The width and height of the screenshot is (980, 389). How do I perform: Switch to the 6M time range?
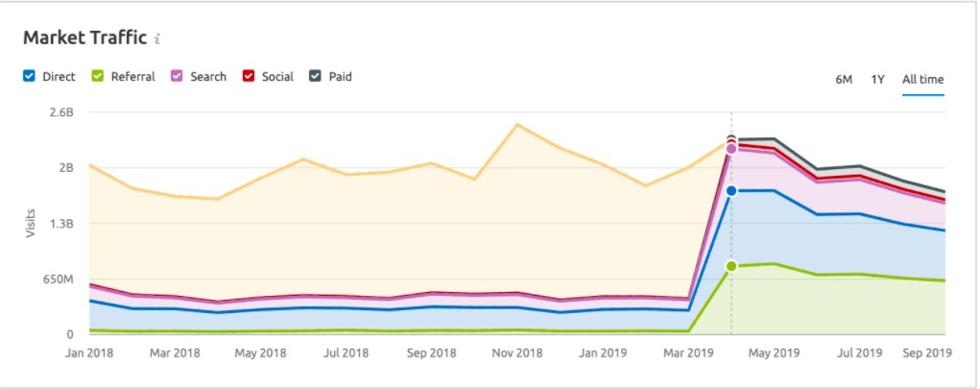click(x=844, y=80)
